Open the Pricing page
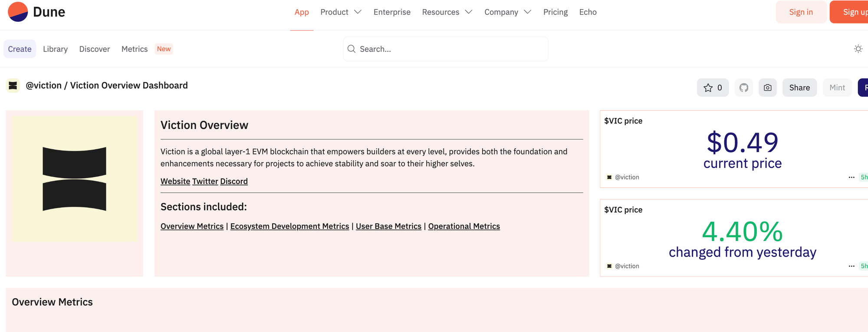 (556, 12)
